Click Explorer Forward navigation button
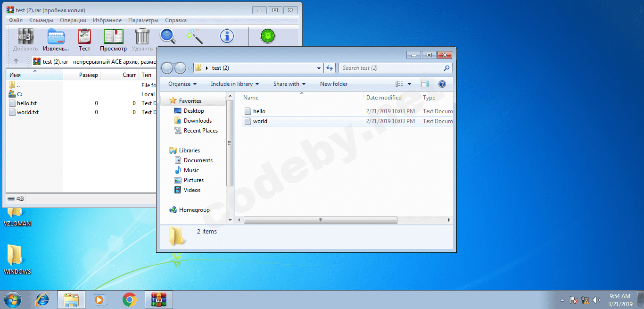The height and width of the screenshot is (309, 644). click(x=180, y=68)
